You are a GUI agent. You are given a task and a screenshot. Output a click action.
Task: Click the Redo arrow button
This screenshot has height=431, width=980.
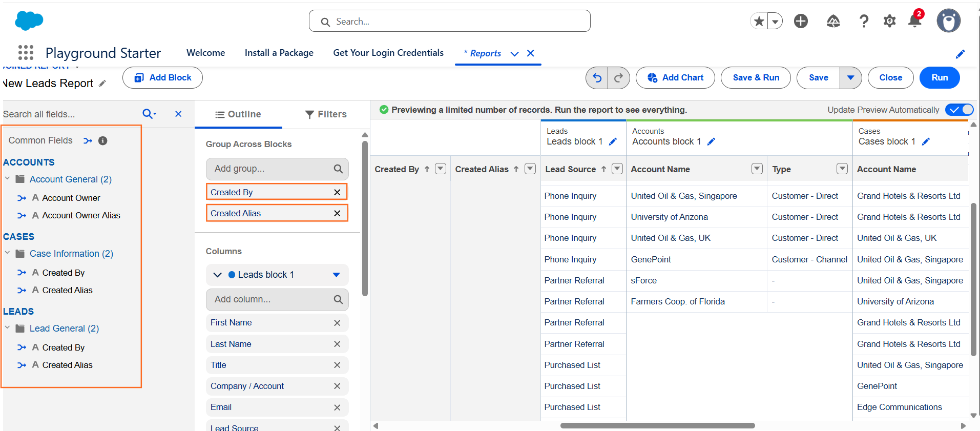pos(618,78)
